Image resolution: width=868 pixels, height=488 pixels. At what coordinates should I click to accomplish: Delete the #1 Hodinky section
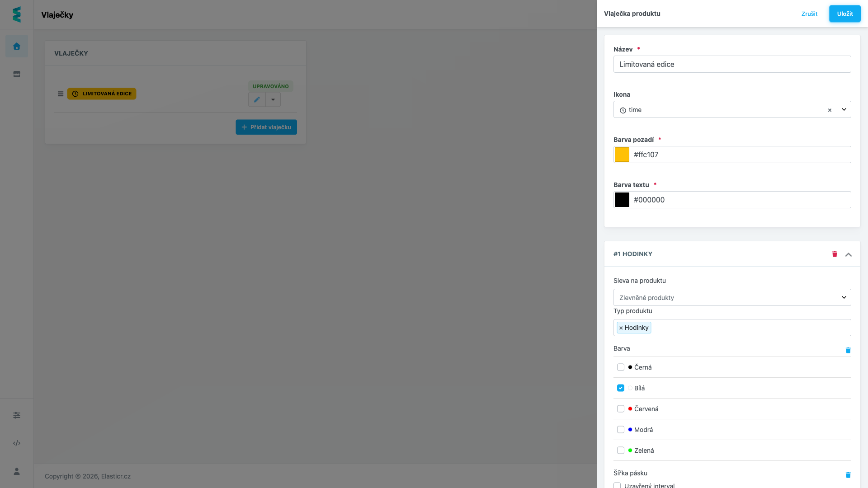(835, 254)
